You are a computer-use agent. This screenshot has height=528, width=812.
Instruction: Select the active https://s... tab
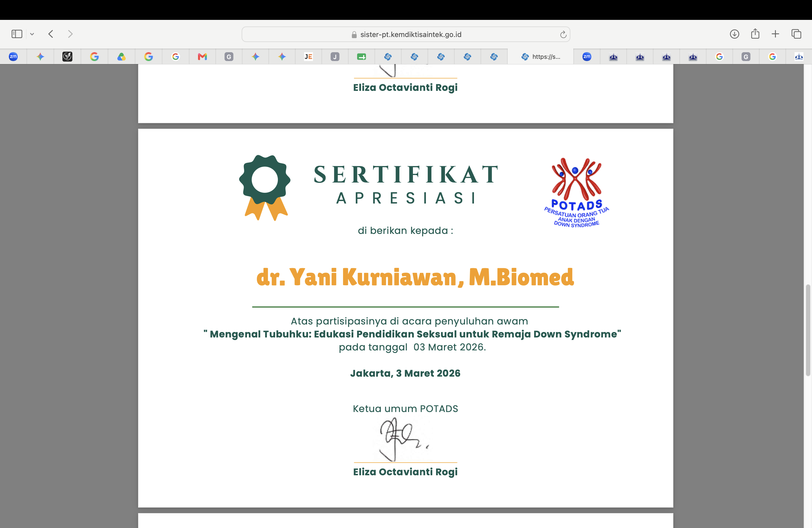(x=541, y=57)
